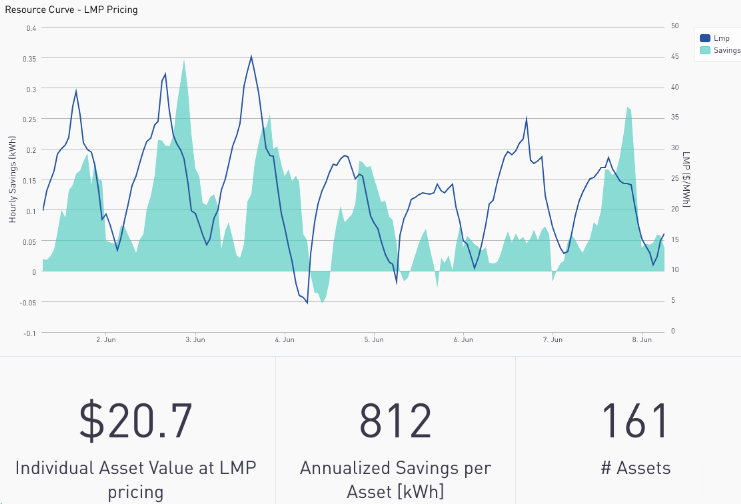Image resolution: width=741 pixels, height=504 pixels.
Task: Click the $20.7 asset value figure
Action: point(136,421)
